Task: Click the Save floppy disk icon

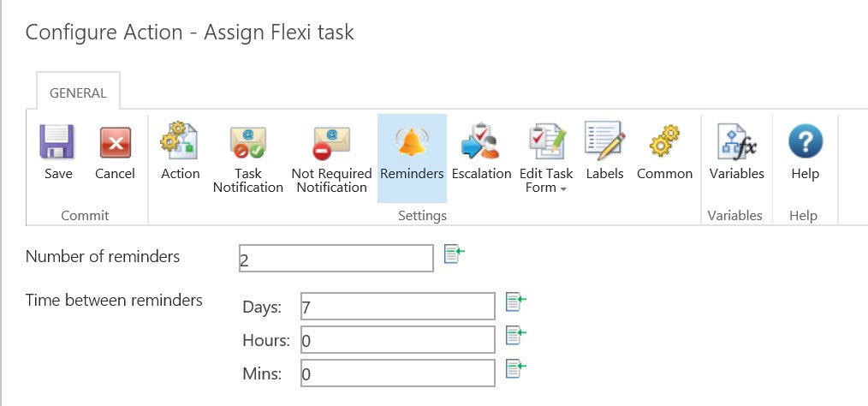Action: tap(58, 142)
